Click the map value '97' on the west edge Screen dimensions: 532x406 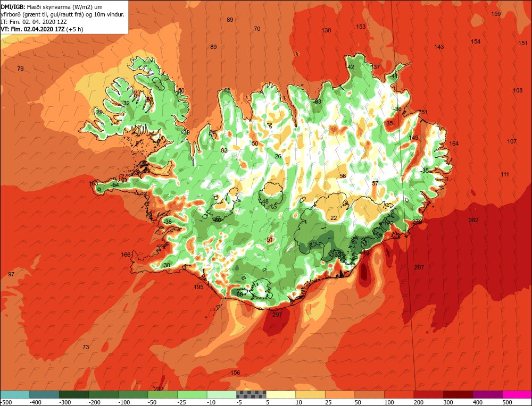pyautogui.click(x=11, y=274)
